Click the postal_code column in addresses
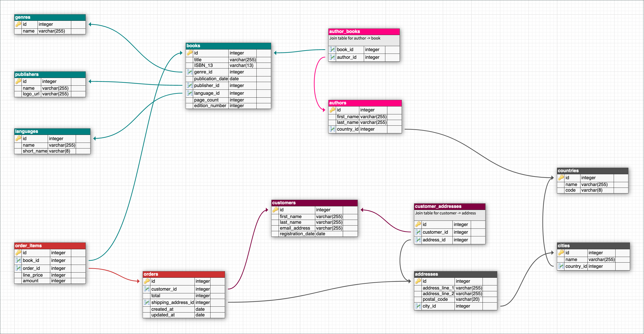 455,299
